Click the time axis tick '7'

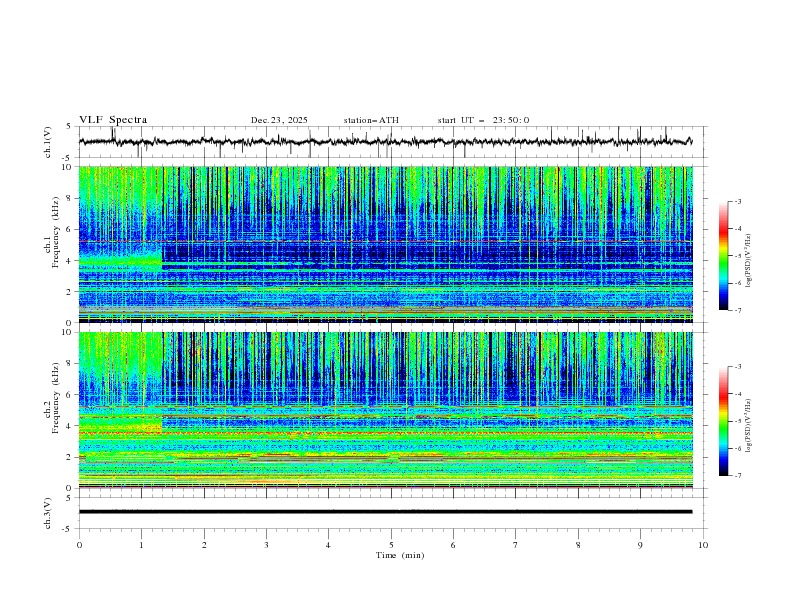516,545
